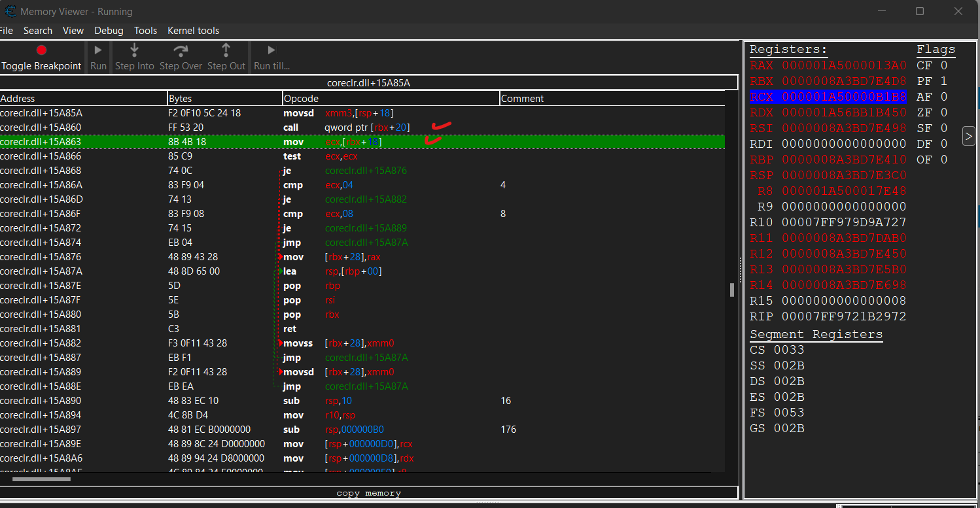Image resolution: width=980 pixels, height=508 pixels.
Task: Toggle the DF flag value
Action: (x=944, y=144)
